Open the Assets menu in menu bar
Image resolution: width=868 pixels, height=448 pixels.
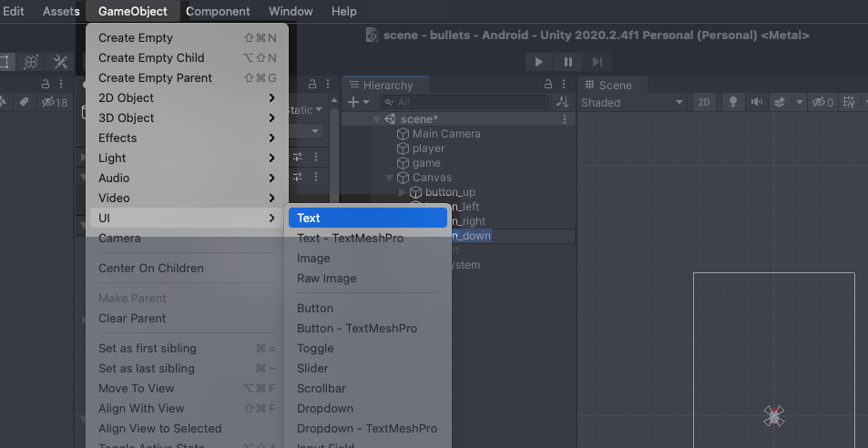click(61, 11)
